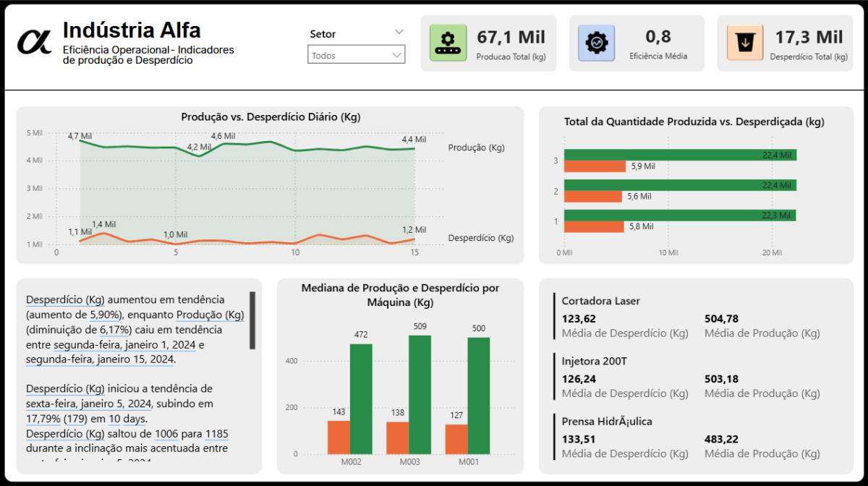
Task: Click the narrative text panel scrollbar
Action: (252, 320)
